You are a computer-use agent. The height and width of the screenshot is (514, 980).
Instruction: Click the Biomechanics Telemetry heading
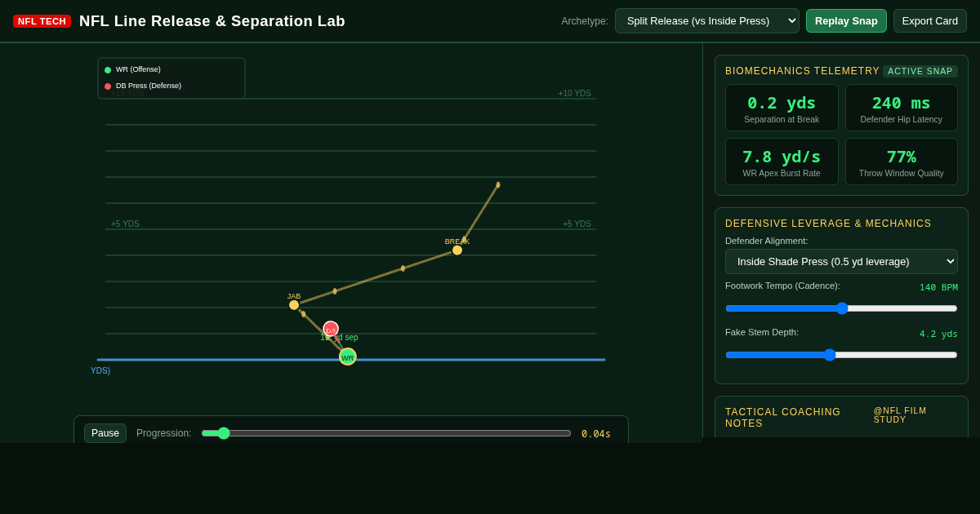tap(802, 71)
